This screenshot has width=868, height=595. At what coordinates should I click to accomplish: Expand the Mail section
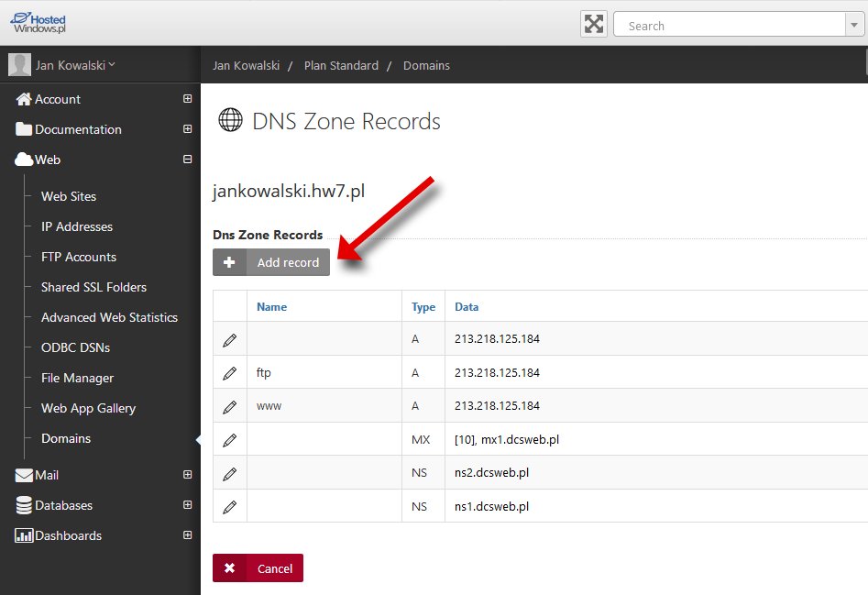188,475
